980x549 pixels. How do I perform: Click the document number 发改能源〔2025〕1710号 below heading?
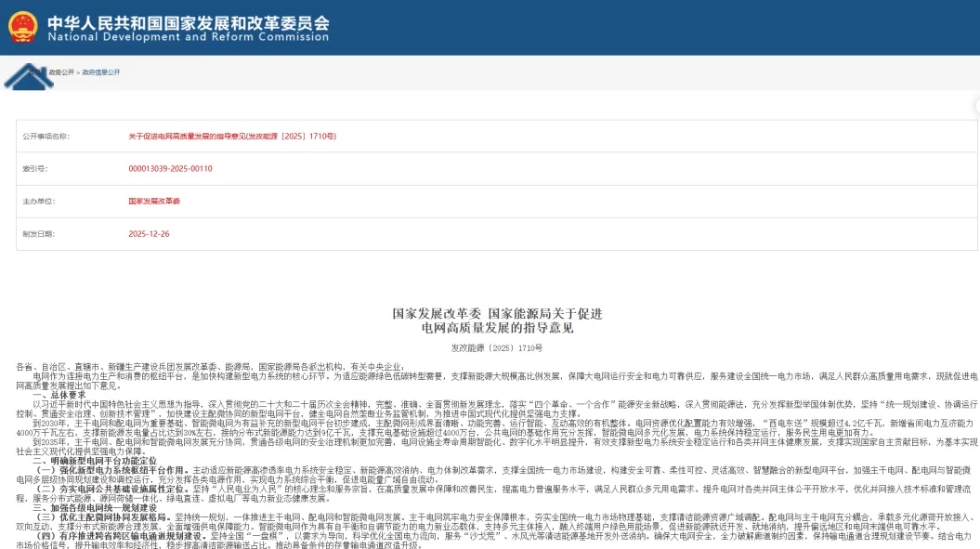click(497, 347)
